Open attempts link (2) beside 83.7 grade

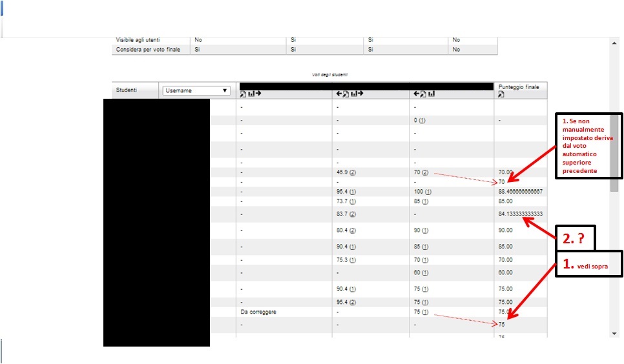pyautogui.click(x=353, y=214)
